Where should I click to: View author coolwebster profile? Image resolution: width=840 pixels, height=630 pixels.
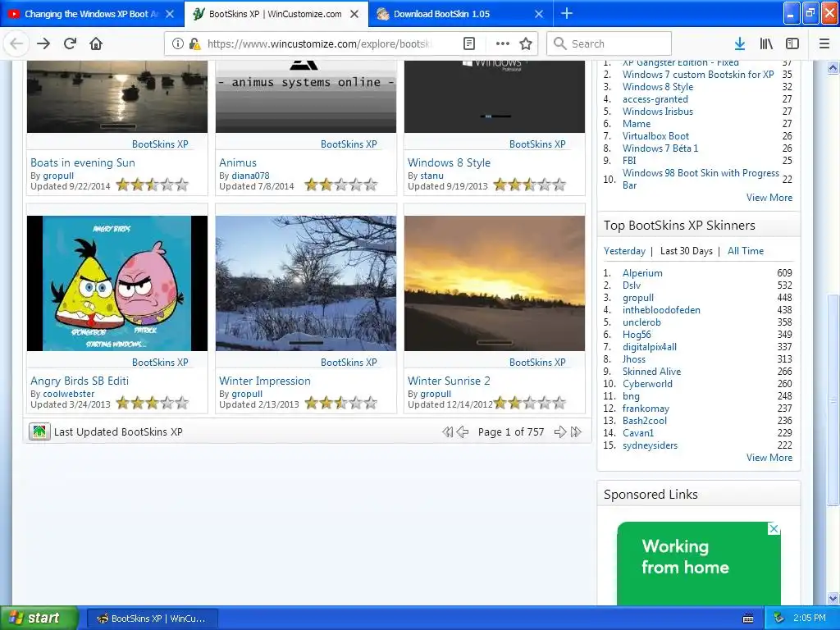point(69,394)
